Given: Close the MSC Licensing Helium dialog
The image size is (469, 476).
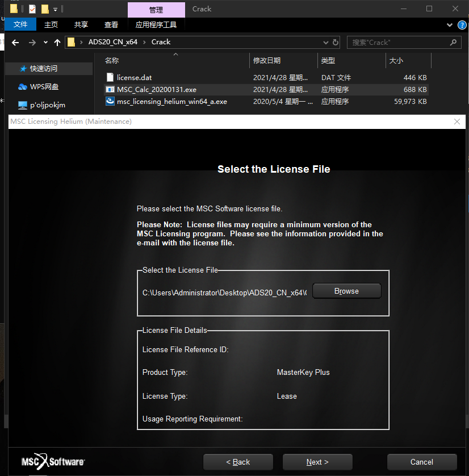Looking at the screenshot, I should pos(457,122).
